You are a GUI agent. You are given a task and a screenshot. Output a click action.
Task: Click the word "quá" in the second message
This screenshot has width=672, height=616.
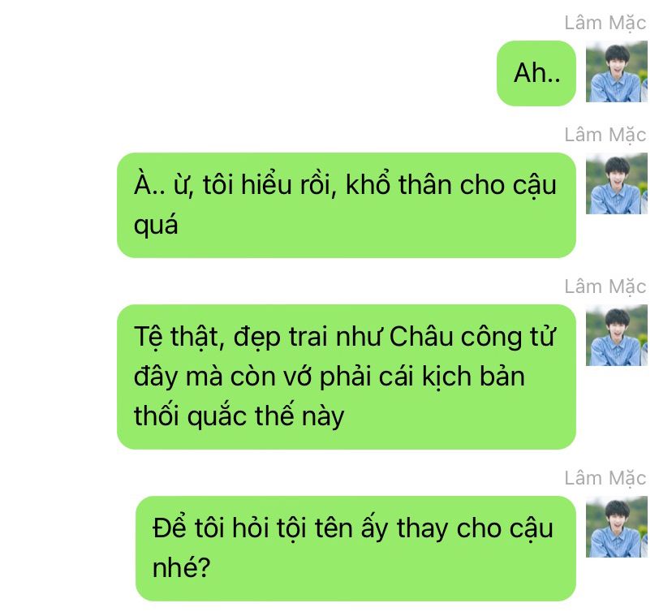click(156, 226)
